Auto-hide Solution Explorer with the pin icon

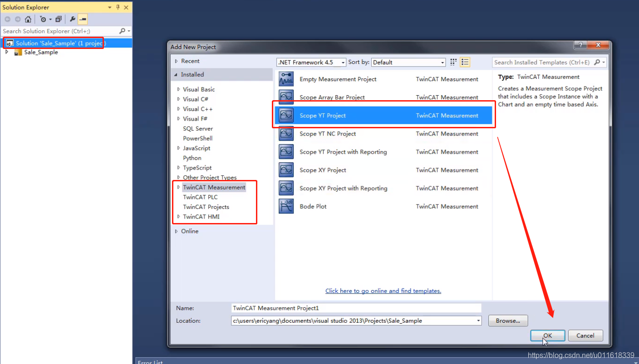point(118,7)
